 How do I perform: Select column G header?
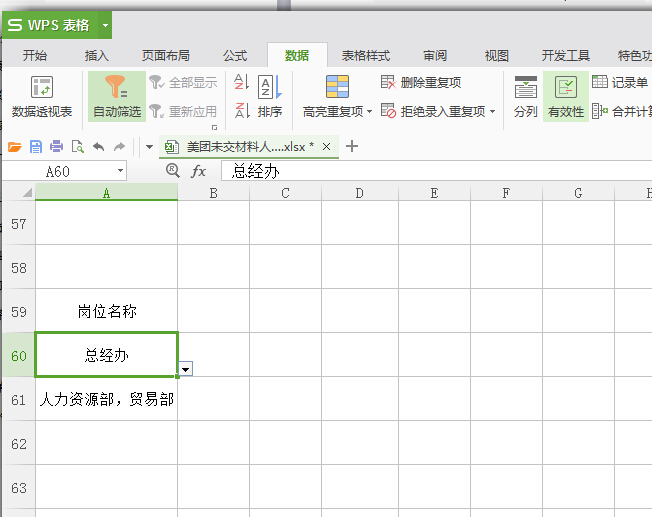578,193
